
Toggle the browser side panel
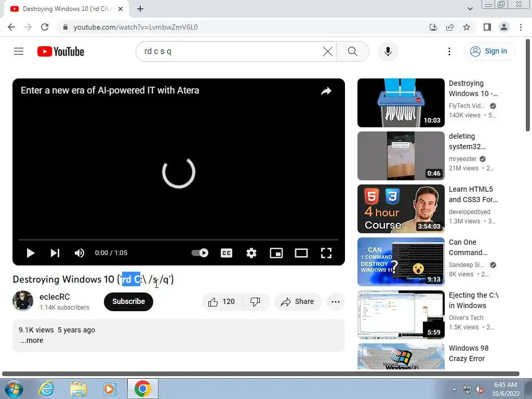pyautogui.click(x=487, y=27)
